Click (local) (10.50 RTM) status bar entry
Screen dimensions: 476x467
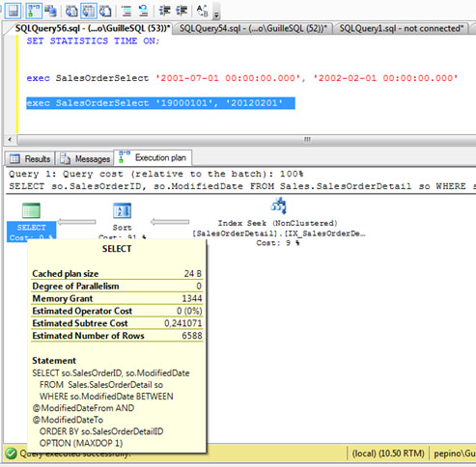(388, 453)
